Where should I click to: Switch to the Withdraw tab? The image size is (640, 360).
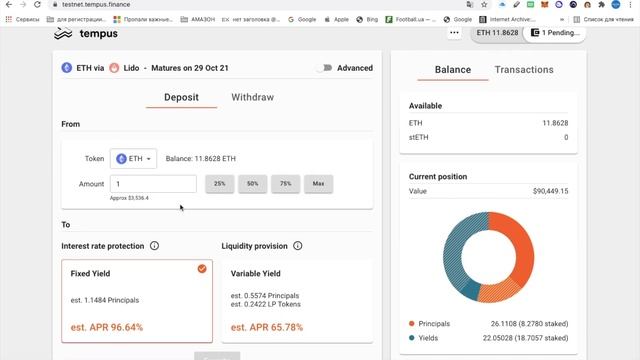253,97
